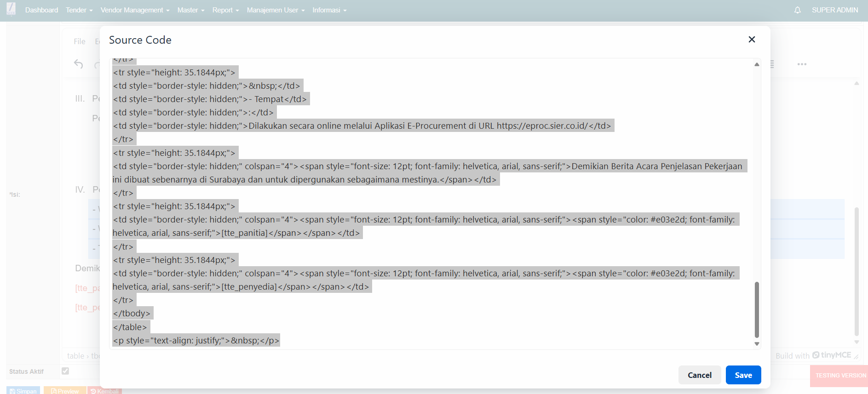Save the source code changes
The width and height of the screenshot is (868, 394).
point(743,375)
